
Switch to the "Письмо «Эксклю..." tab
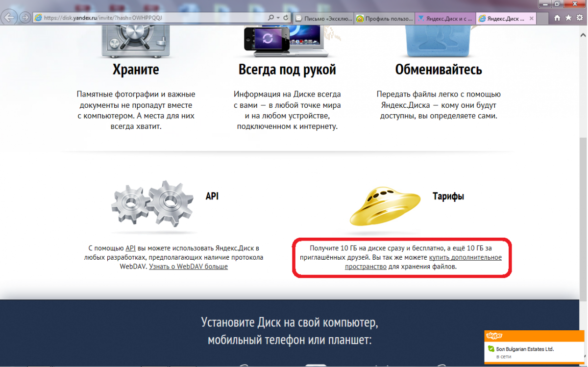(x=324, y=18)
